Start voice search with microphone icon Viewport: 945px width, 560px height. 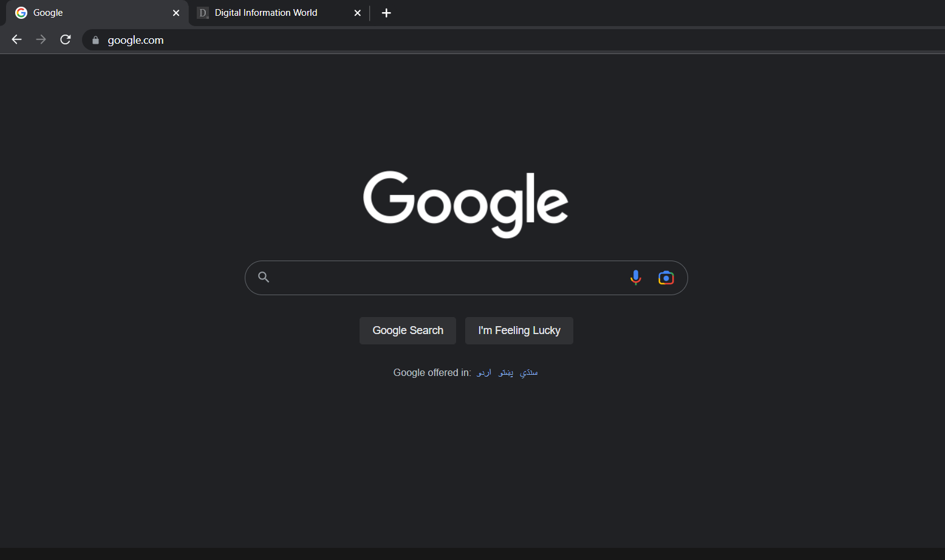click(x=635, y=278)
